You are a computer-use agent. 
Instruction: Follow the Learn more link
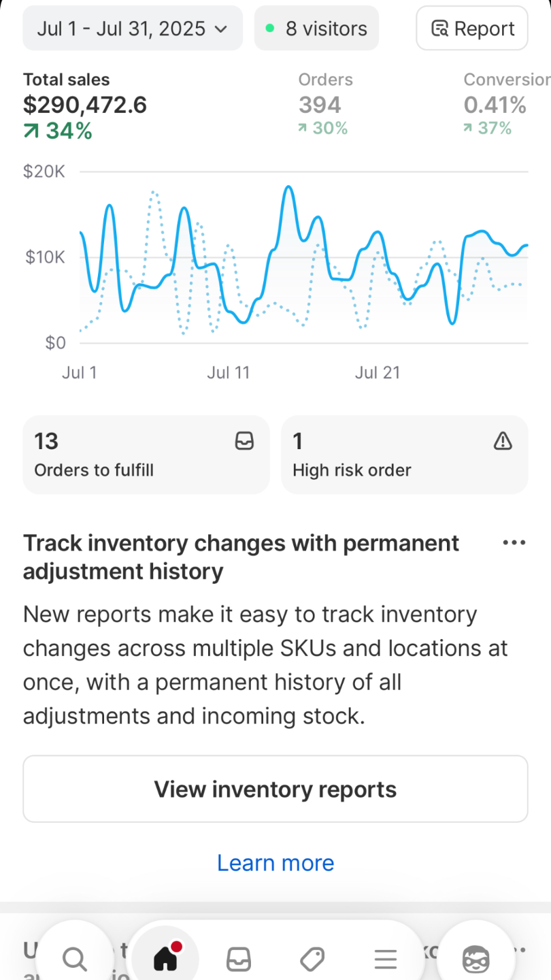pyautogui.click(x=275, y=863)
